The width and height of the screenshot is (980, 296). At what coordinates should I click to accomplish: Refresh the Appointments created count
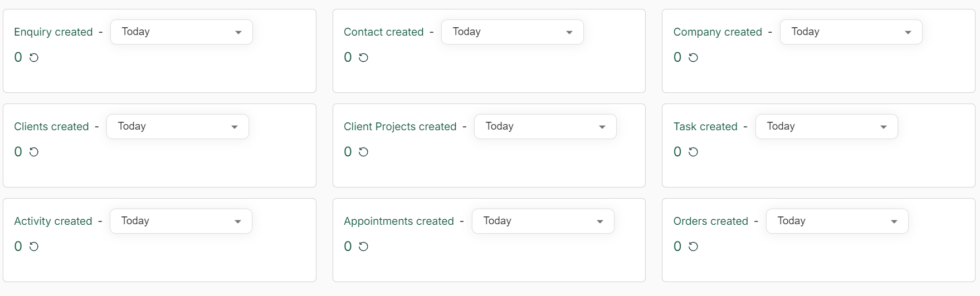[x=364, y=246]
